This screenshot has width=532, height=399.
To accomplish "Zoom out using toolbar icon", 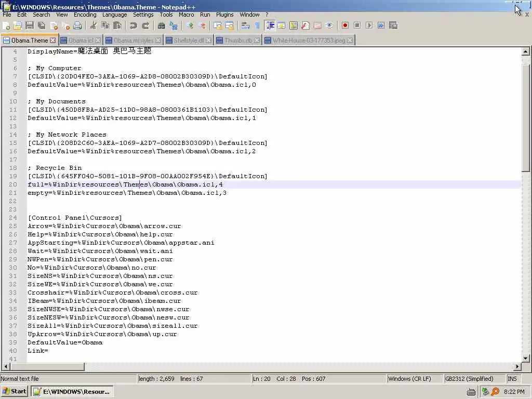I will coord(202,25).
